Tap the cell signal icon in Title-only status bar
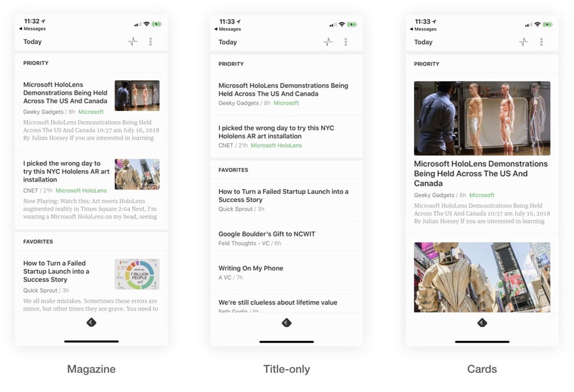574x392 pixels. click(x=333, y=24)
